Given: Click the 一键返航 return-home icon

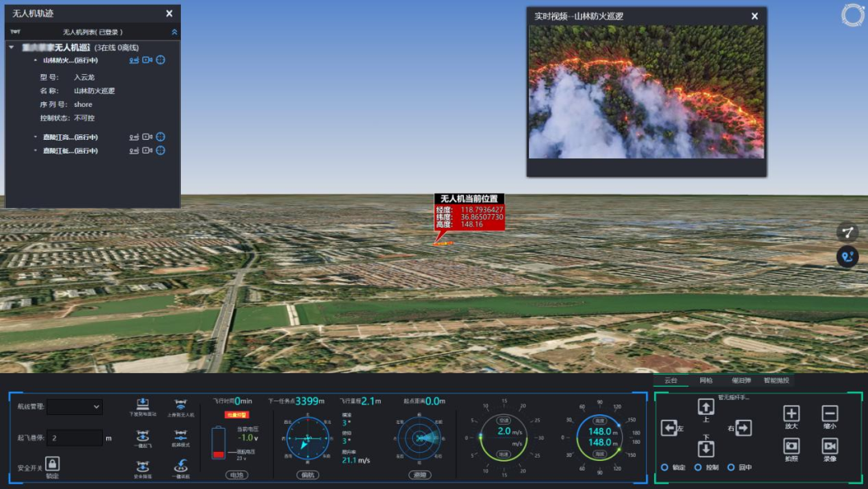Looking at the screenshot, I should pos(181,465).
